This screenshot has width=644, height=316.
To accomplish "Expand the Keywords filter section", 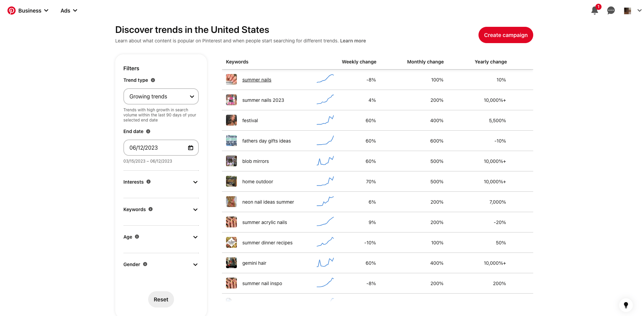I will click(x=195, y=209).
